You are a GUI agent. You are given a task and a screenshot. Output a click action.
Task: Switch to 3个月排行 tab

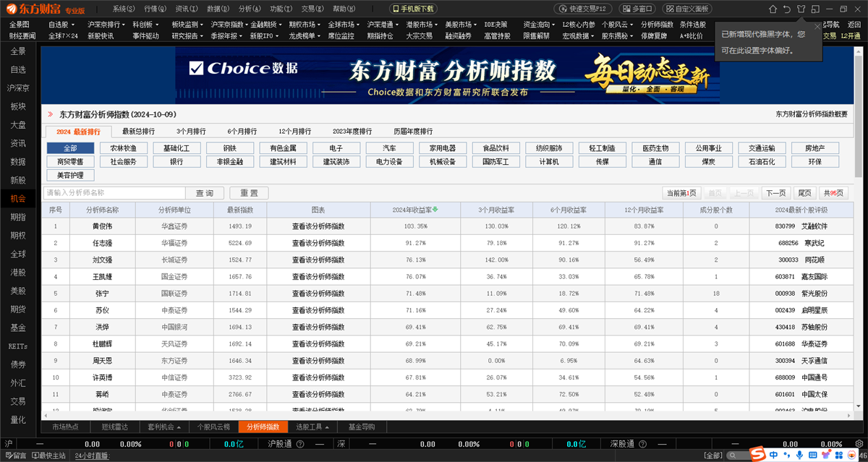[x=191, y=132]
